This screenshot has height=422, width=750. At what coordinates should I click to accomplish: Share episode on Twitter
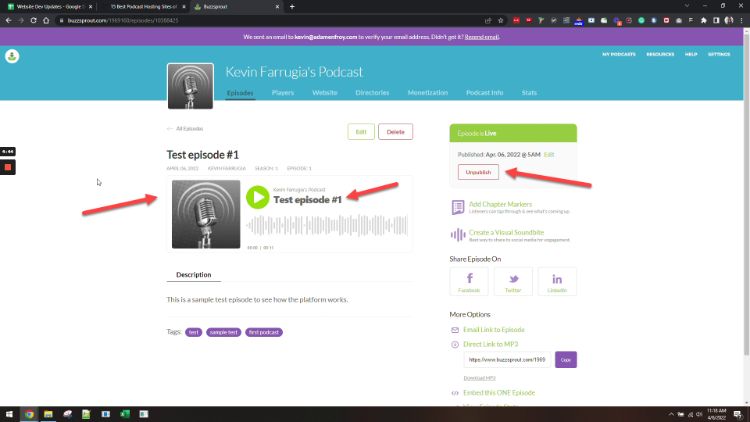(x=513, y=281)
